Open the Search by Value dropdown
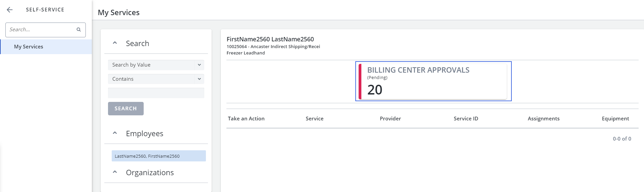The width and height of the screenshot is (644, 192). click(156, 65)
